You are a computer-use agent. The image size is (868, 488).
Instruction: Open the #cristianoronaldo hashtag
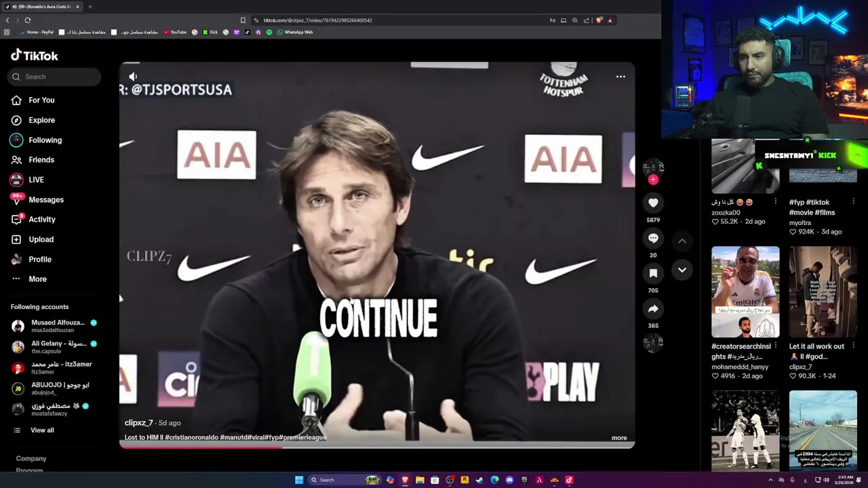(x=192, y=438)
